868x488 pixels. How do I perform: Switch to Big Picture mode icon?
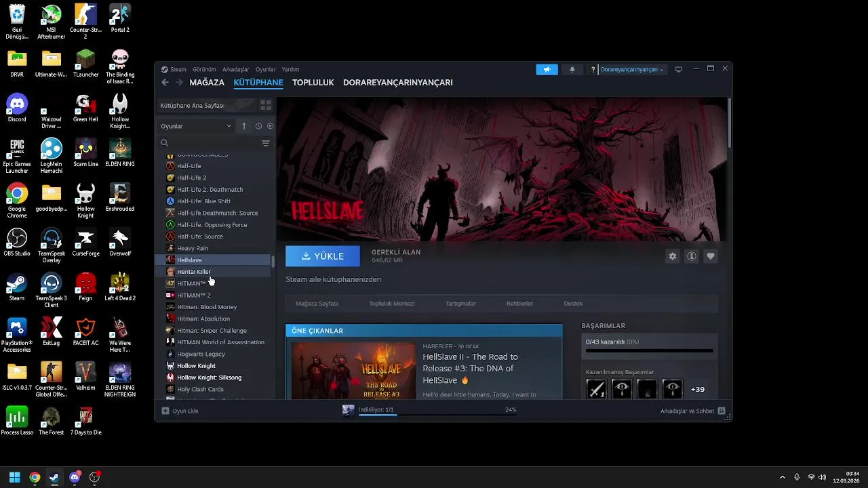(x=678, y=69)
